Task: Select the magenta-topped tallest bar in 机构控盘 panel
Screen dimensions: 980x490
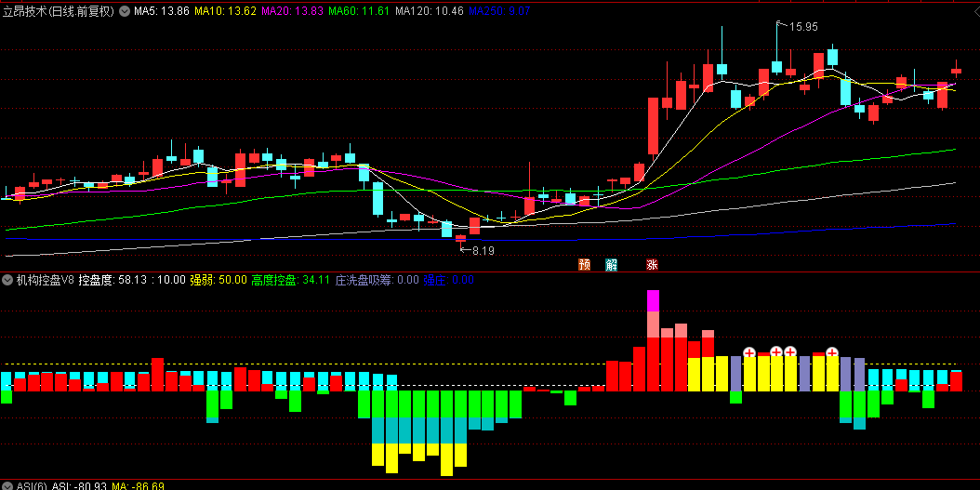Action: click(x=653, y=340)
